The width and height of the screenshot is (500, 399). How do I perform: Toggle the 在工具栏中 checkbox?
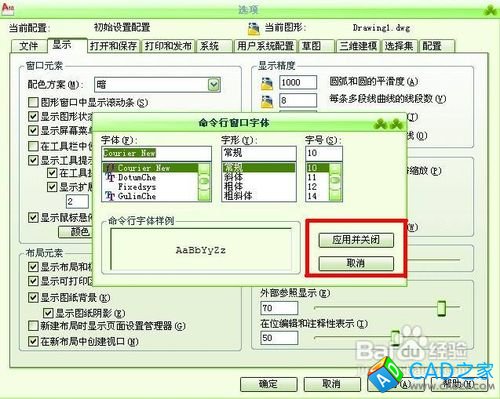[33, 146]
